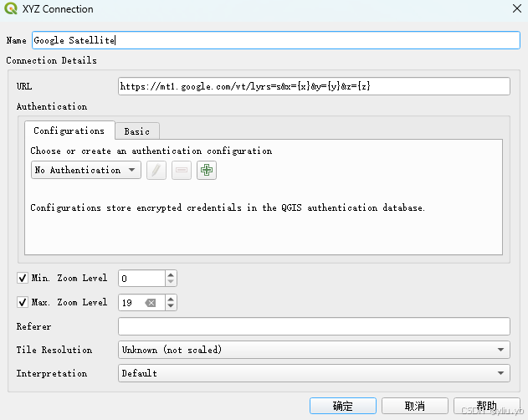528x420 pixels.
Task: Confirm with the 确定 button
Action: pyautogui.click(x=343, y=406)
